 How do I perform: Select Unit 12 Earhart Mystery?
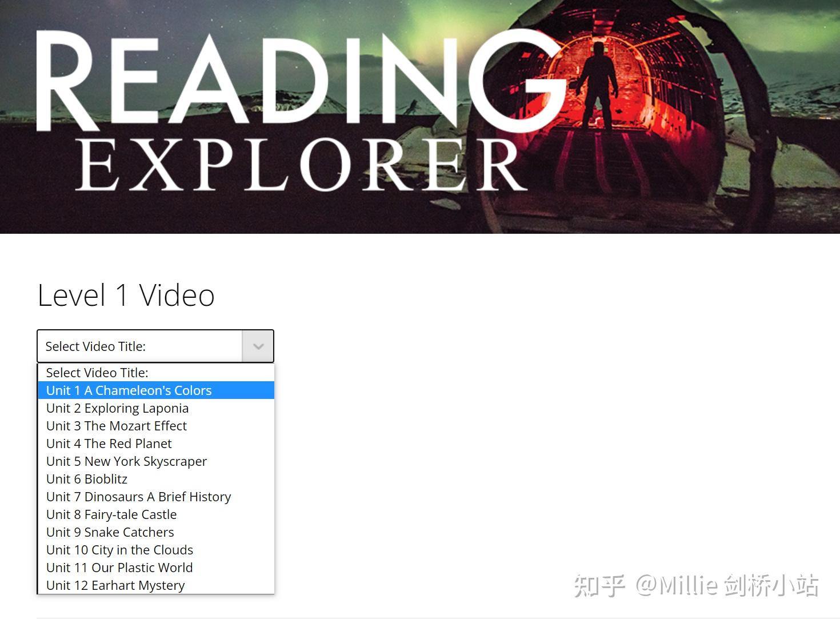(115, 585)
